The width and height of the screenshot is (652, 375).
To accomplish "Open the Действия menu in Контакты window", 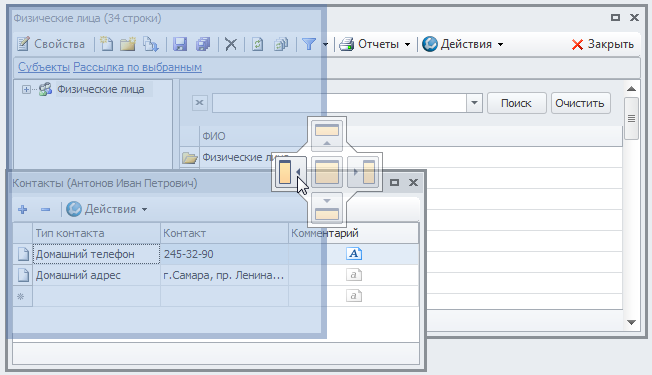I will [x=107, y=209].
